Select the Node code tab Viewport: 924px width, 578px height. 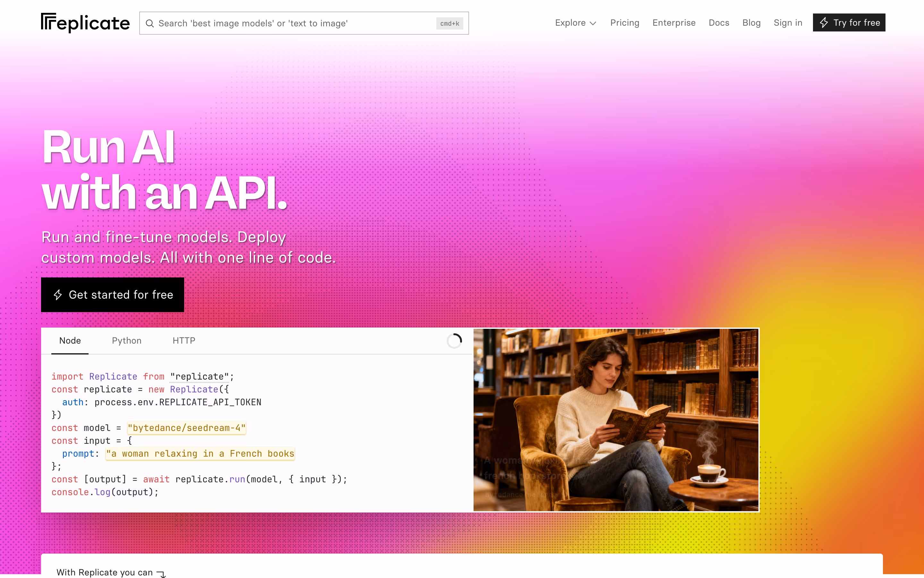70,341
